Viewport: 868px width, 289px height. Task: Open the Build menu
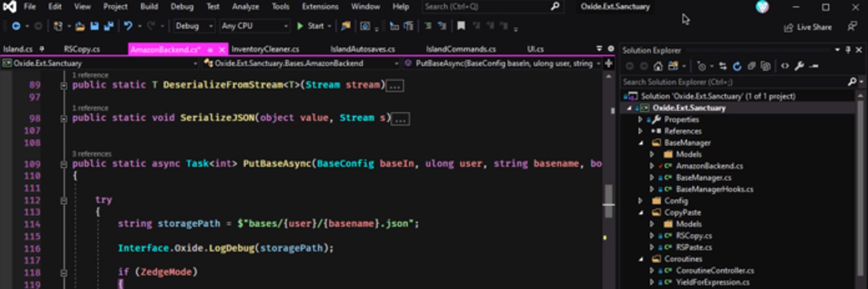tap(149, 7)
